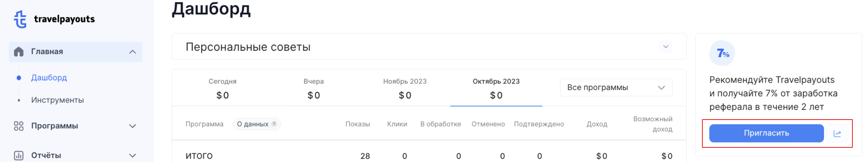The height and width of the screenshot is (162, 868).
Task: Select the Октябрь 2023 tab
Action: tap(496, 88)
